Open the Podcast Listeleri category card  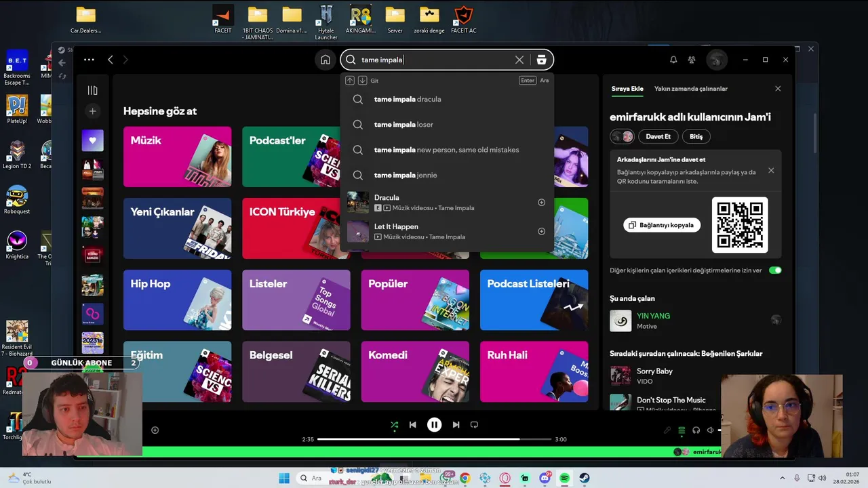pyautogui.click(x=534, y=300)
